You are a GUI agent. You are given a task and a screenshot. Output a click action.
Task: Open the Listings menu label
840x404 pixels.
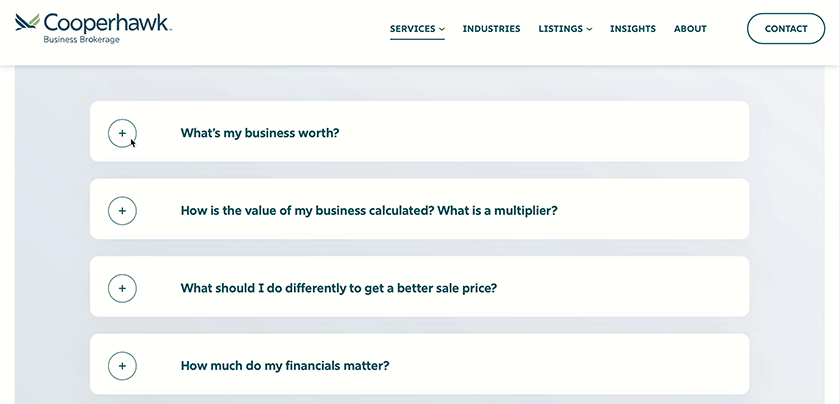(x=560, y=29)
